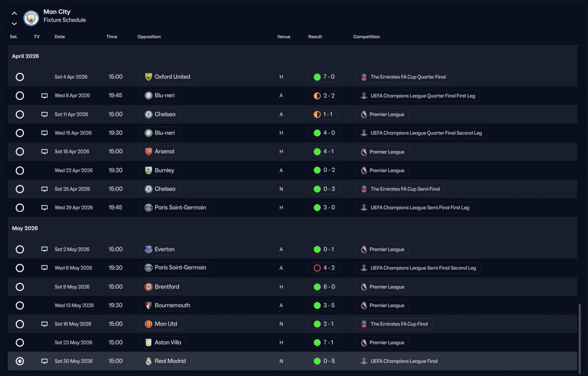Open the 7 - 0 result against Oxford United

point(324,77)
